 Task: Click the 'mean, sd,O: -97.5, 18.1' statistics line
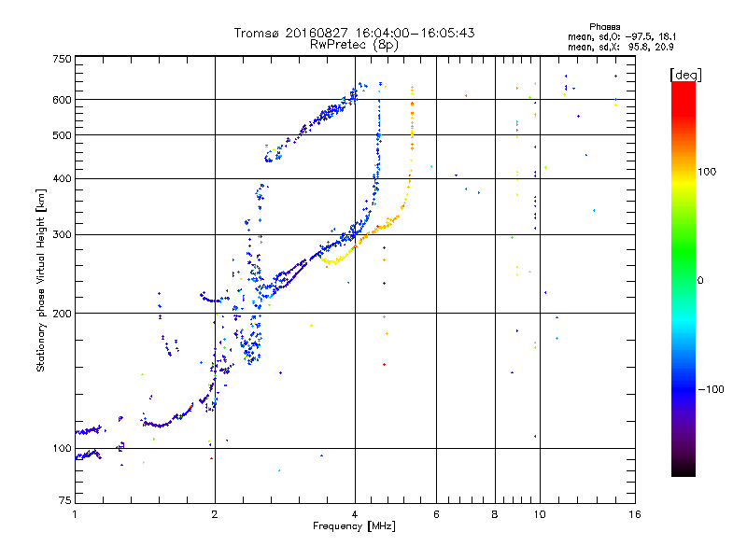(621, 36)
